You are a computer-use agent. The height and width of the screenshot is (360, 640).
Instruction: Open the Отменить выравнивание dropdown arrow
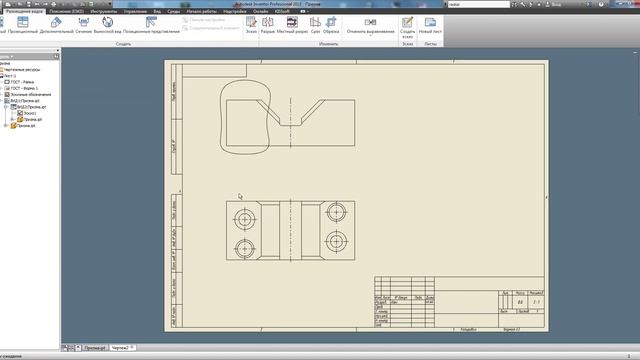click(371, 36)
